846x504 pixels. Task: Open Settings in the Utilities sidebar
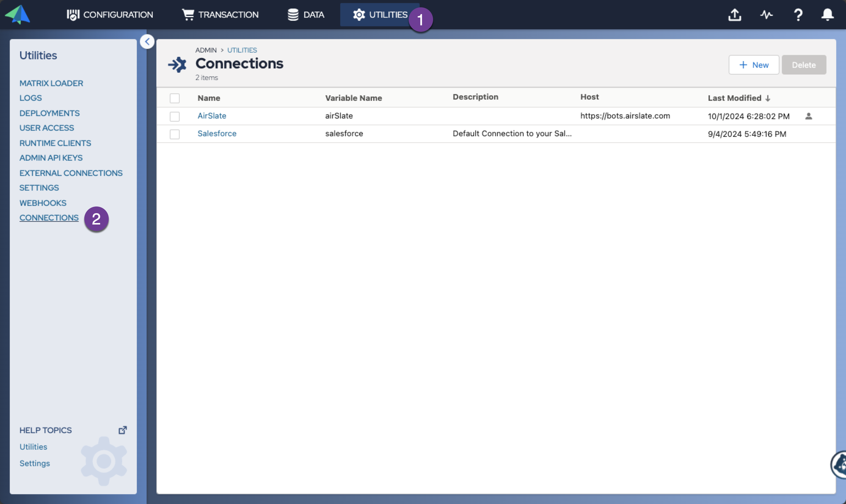(x=39, y=188)
